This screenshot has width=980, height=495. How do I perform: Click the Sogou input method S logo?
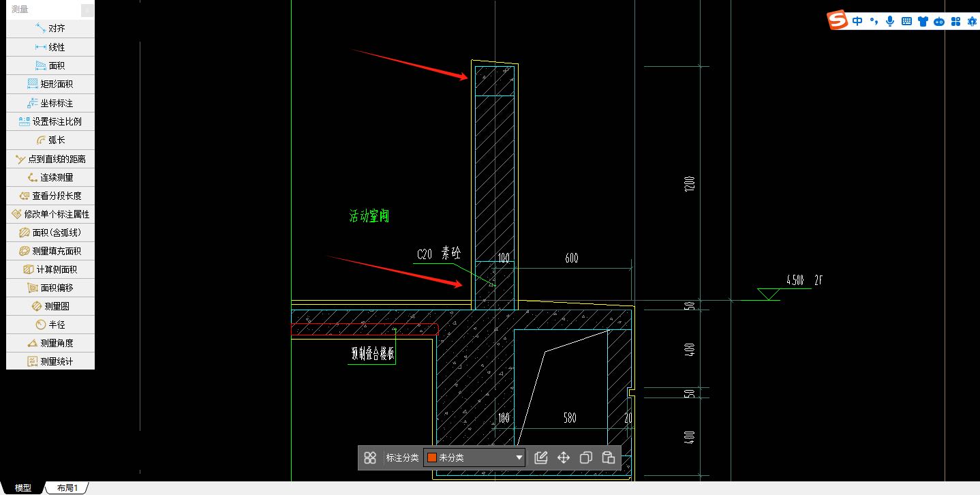pyautogui.click(x=838, y=20)
